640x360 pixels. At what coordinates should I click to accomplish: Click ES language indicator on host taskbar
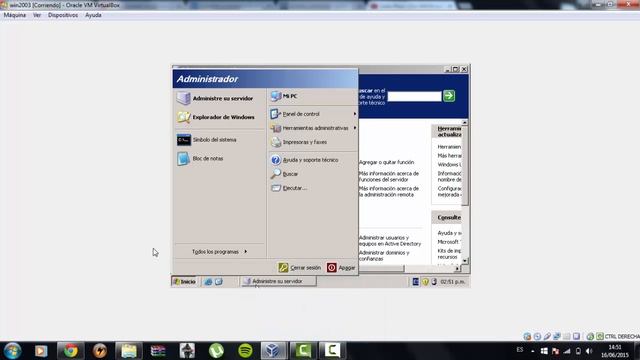[x=520, y=350]
